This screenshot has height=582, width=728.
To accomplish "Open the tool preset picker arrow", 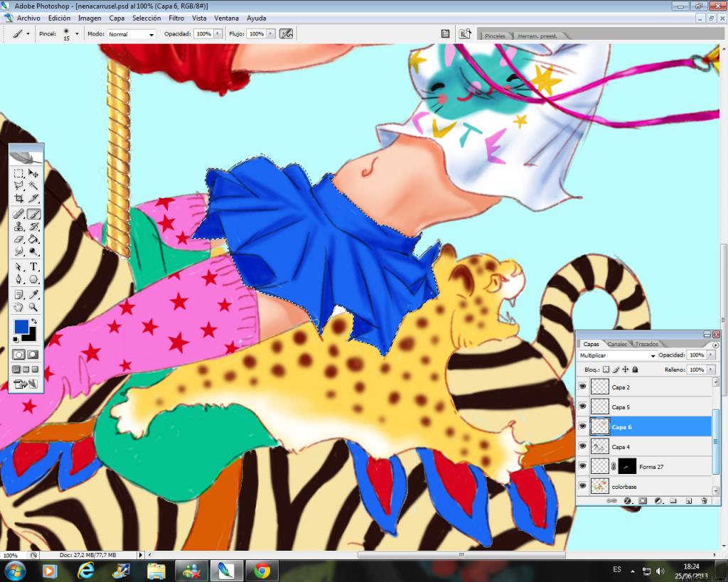I will click(x=28, y=33).
